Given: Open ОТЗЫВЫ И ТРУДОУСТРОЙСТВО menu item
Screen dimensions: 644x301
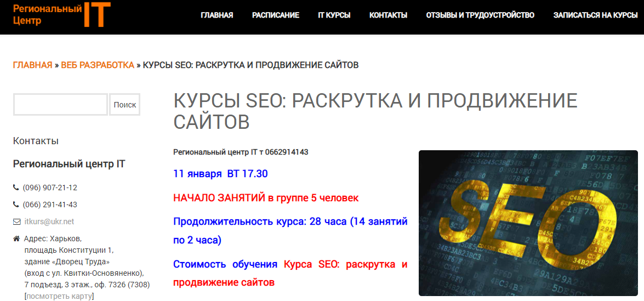Looking at the screenshot, I should click(480, 15).
